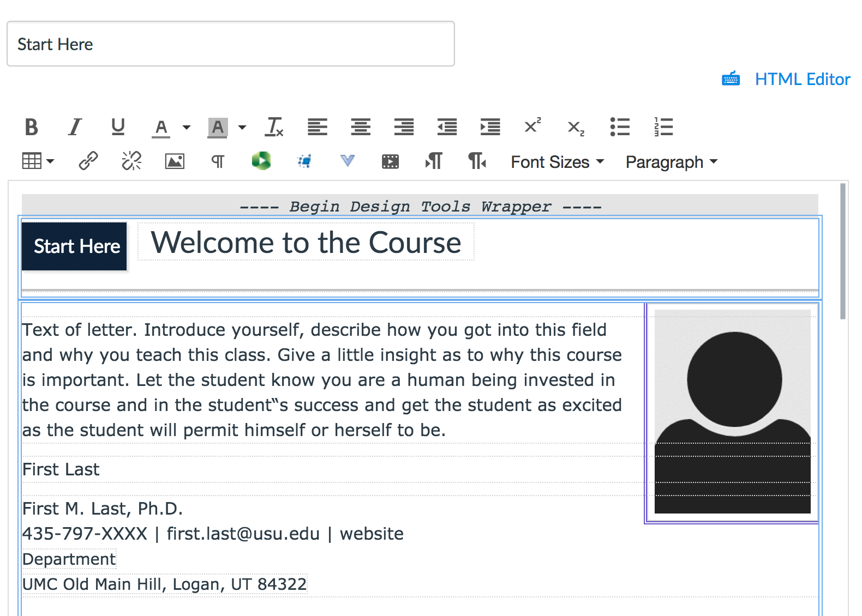
Task: Insert numbered list
Action: click(x=663, y=127)
